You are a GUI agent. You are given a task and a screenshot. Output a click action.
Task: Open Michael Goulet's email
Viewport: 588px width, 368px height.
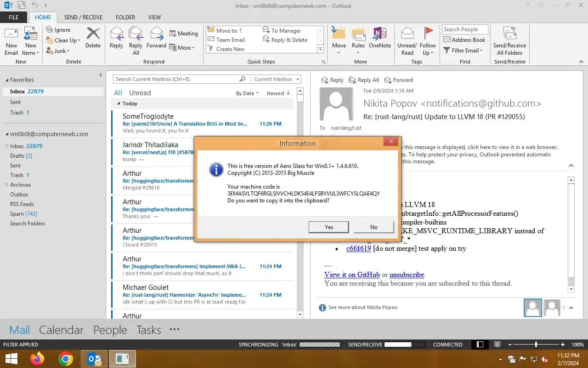pos(202,295)
